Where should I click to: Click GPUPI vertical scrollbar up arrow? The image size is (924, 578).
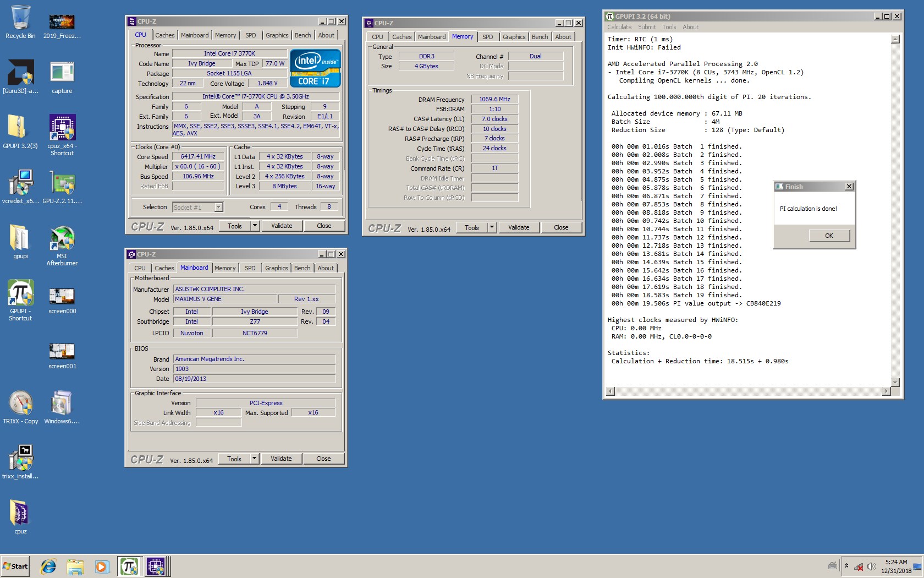(895, 39)
